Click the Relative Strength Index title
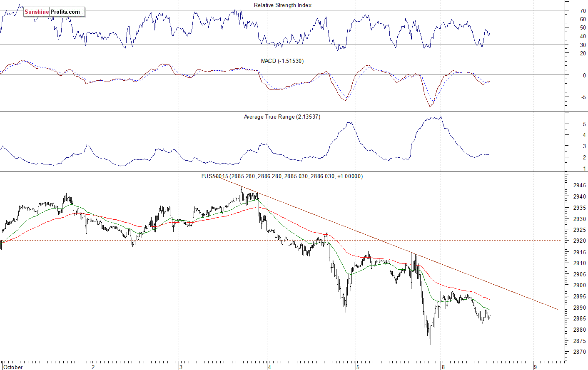Image resolution: width=588 pixels, height=370 pixels. [283, 5]
